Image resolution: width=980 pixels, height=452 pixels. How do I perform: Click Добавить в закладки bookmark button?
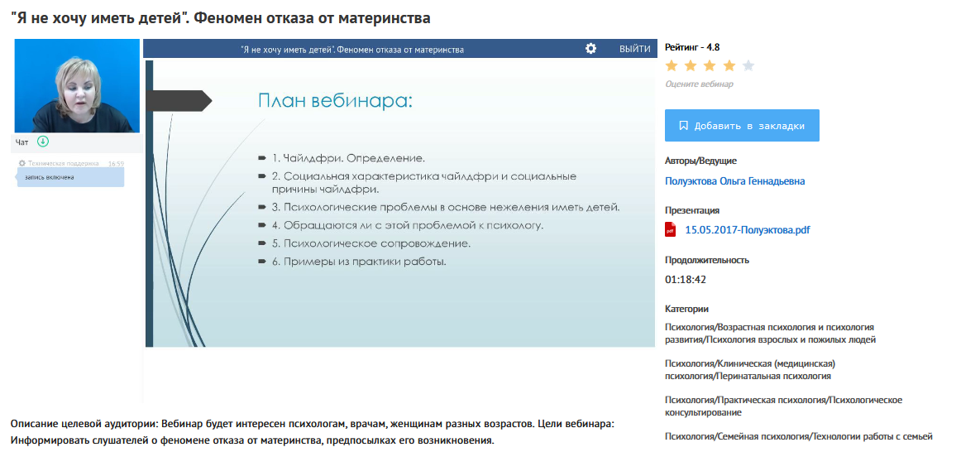pos(742,126)
